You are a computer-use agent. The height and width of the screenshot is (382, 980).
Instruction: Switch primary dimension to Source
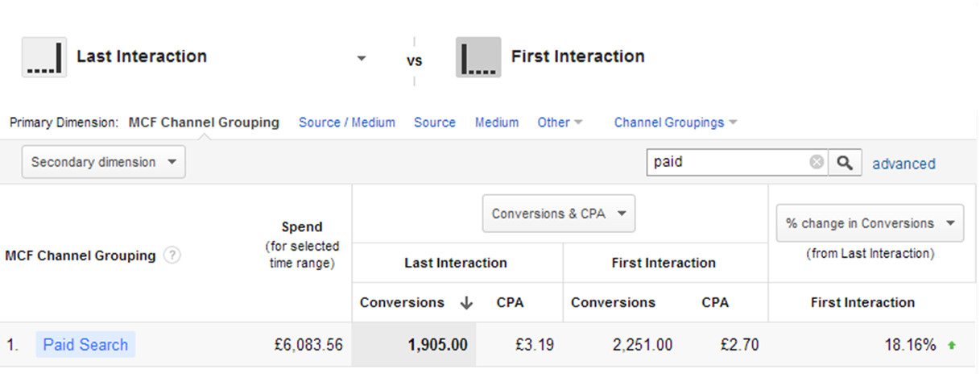pyautogui.click(x=434, y=122)
